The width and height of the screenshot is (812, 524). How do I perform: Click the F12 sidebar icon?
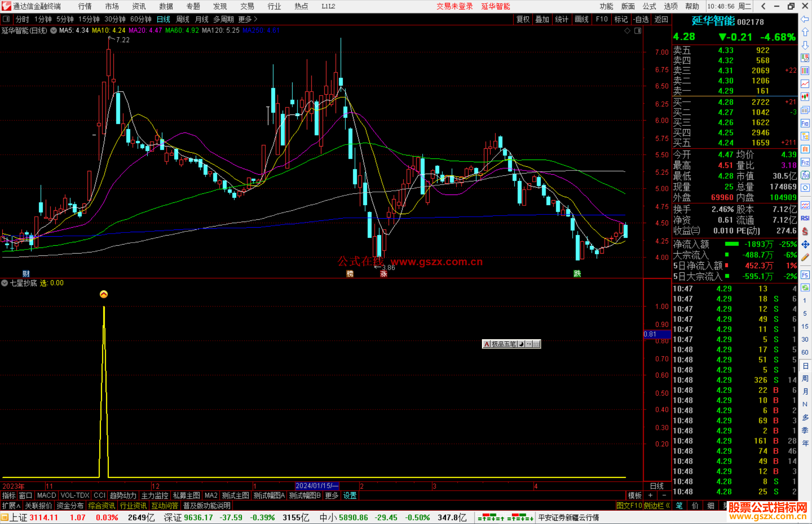click(x=805, y=162)
